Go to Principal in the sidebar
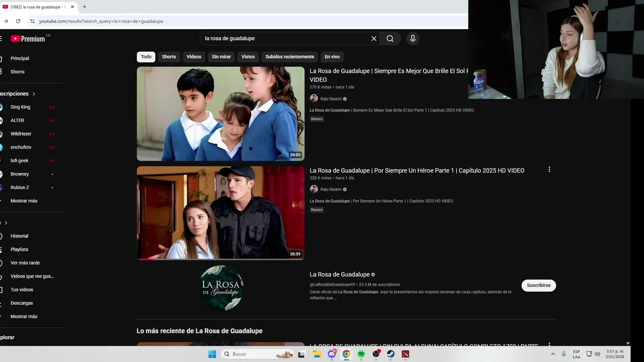The height and width of the screenshot is (362, 644). tap(20, 58)
